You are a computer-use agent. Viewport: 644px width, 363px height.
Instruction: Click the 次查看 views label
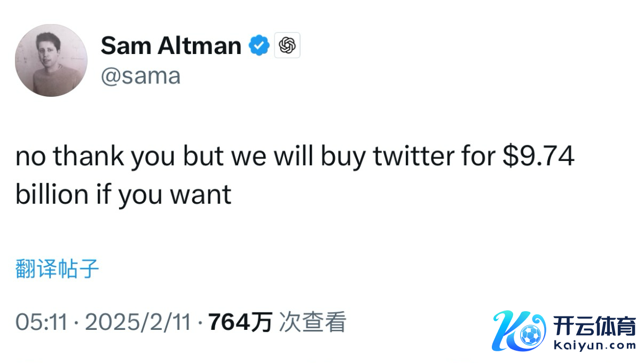click(313, 322)
